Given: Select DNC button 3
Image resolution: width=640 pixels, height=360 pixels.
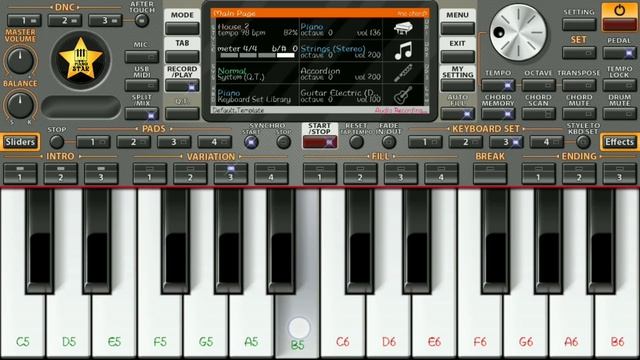Looking at the screenshot, I should [x=105, y=20].
